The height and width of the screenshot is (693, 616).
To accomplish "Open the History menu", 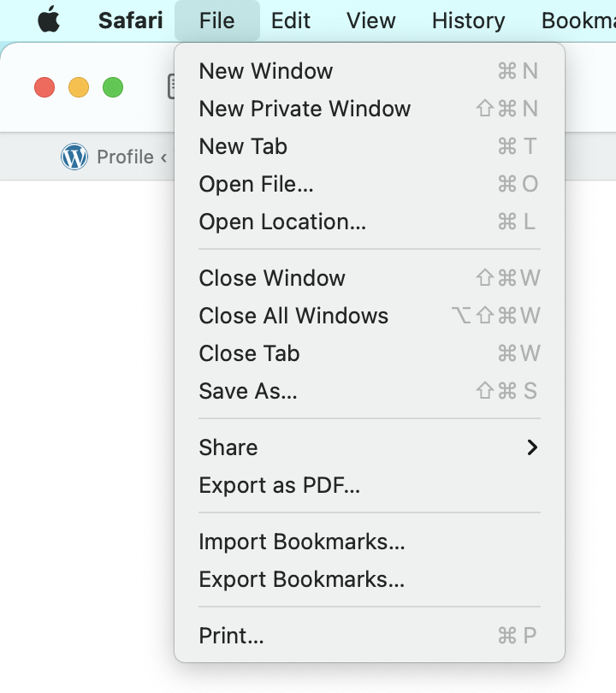I will click(468, 21).
